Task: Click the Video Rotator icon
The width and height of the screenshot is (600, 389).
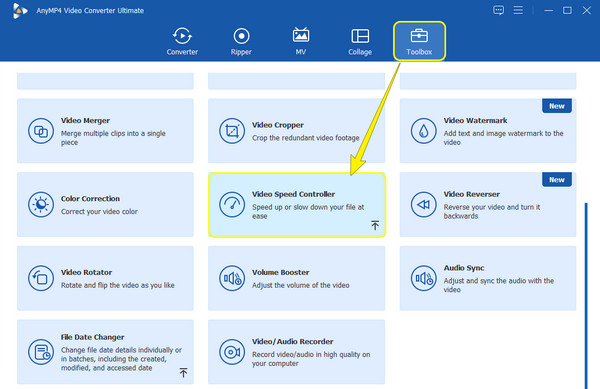Action: pos(41,278)
